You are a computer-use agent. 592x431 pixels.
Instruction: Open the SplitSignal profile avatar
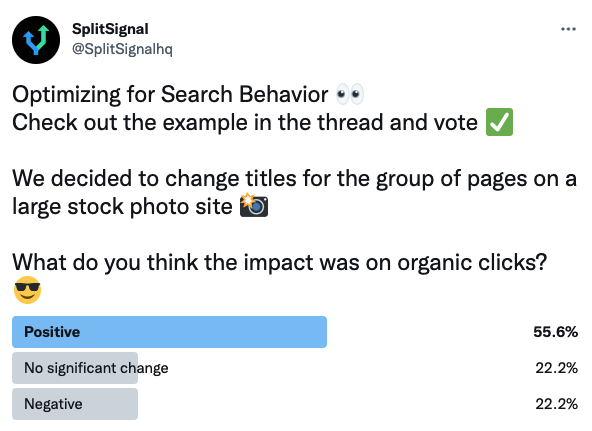tap(36, 40)
